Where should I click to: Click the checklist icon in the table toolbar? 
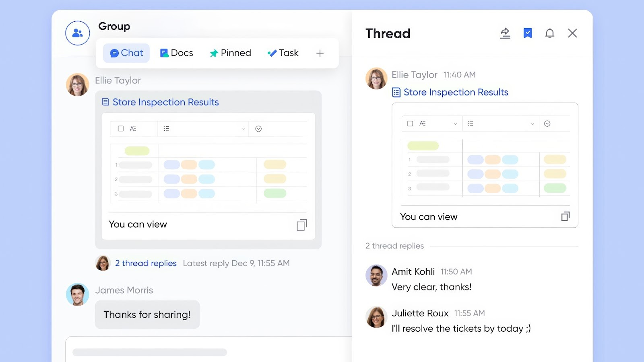click(166, 129)
